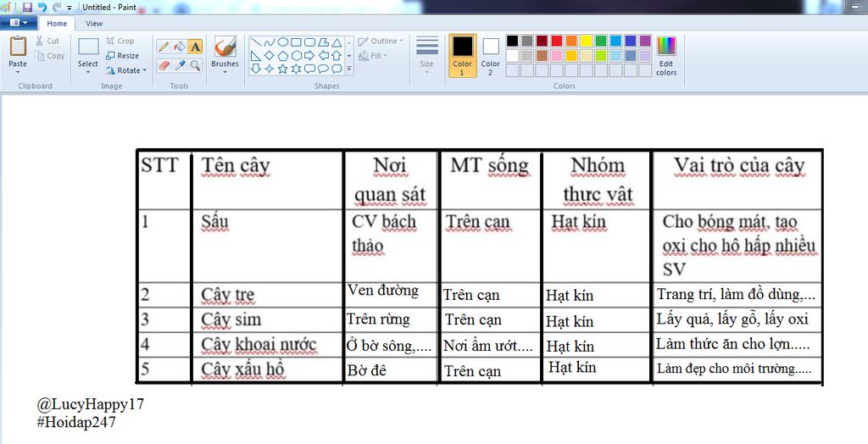Select the Magnifier tool
Viewport: 868px width, 444px height.
[196, 65]
